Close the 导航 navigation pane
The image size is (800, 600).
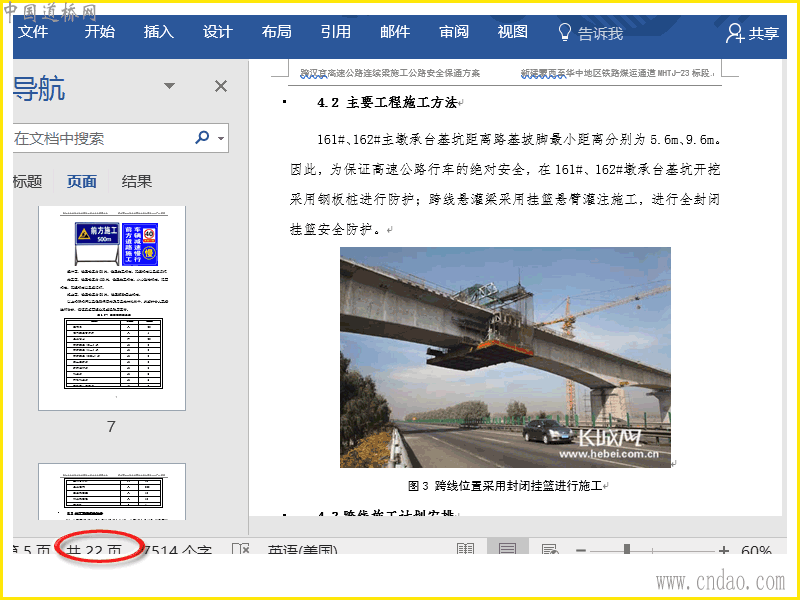click(x=221, y=86)
